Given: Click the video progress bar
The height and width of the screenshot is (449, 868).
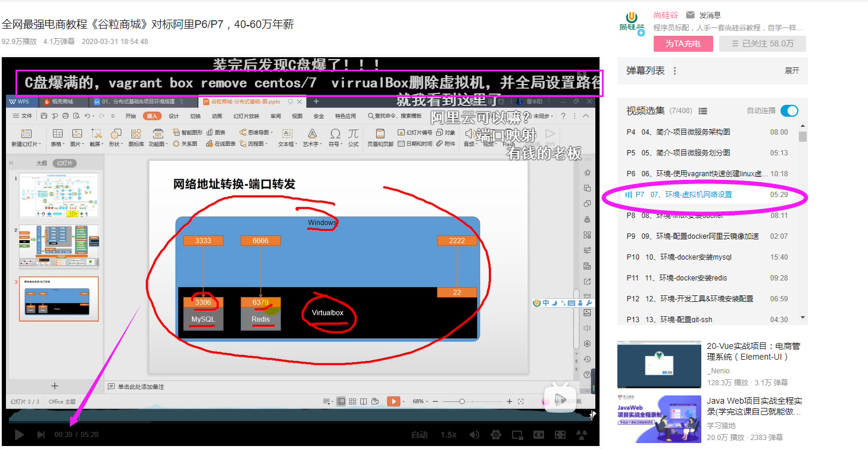Looking at the screenshot, I should (x=299, y=421).
